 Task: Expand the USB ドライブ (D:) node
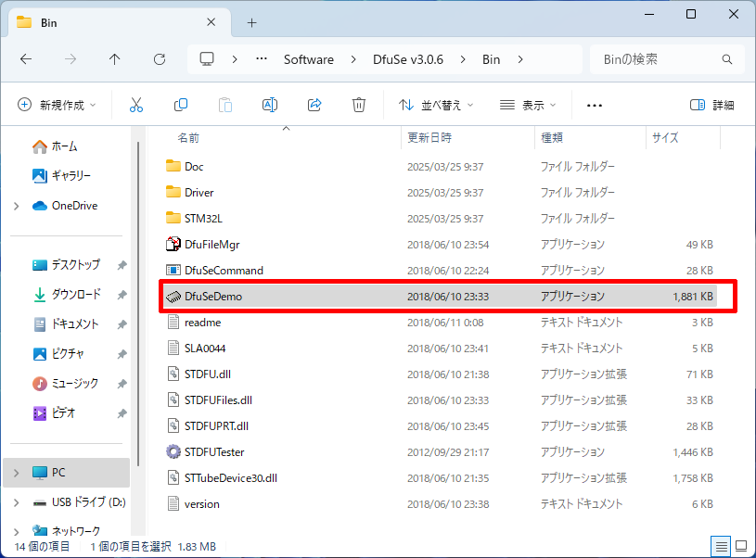tap(17, 502)
